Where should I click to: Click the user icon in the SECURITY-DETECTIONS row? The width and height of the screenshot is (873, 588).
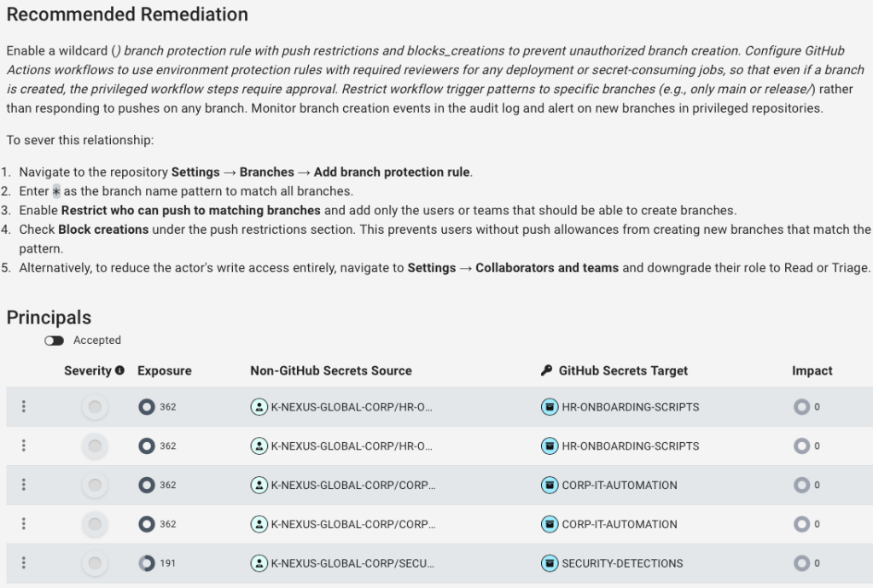259,563
